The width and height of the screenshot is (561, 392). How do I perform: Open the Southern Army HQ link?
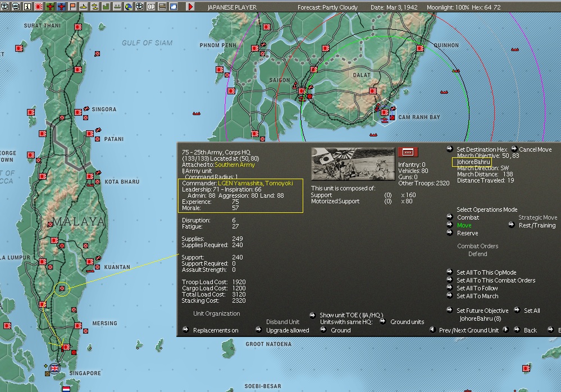tap(235, 165)
